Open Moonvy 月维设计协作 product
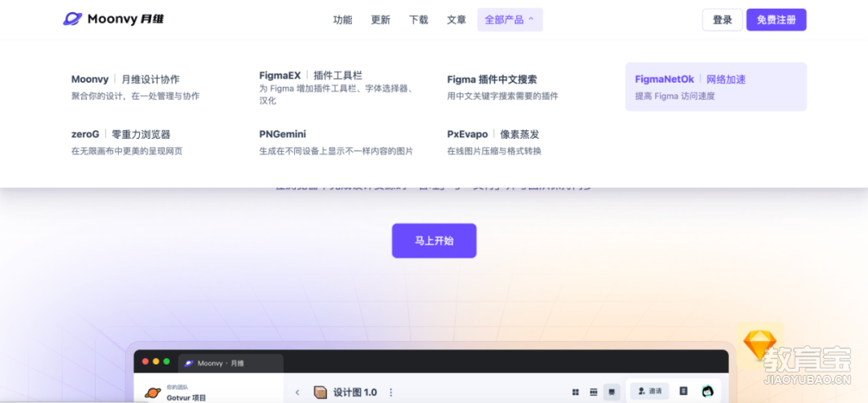The width and height of the screenshot is (868, 403). [x=135, y=87]
